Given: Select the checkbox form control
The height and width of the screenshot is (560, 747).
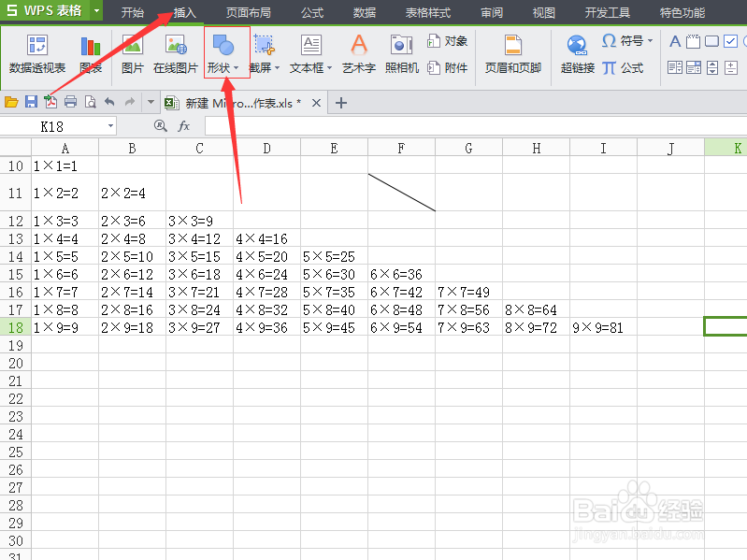Looking at the screenshot, I should pos(730,41).
